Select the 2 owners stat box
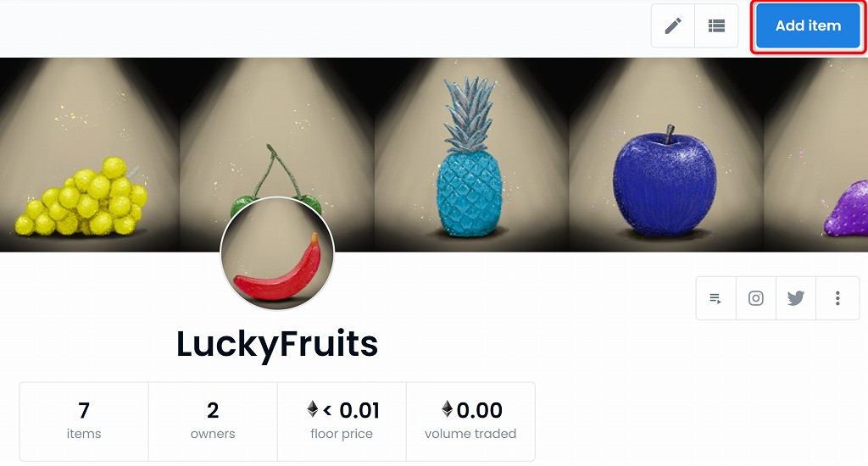 click(x=213, y=421)
